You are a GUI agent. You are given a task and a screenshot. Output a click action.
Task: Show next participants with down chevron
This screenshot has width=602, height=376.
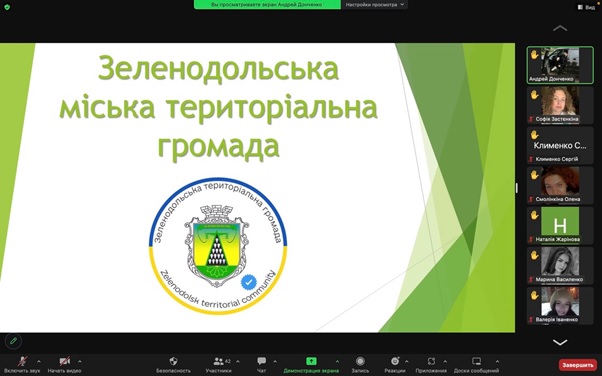pyautogui.click(x=560, y=342)
